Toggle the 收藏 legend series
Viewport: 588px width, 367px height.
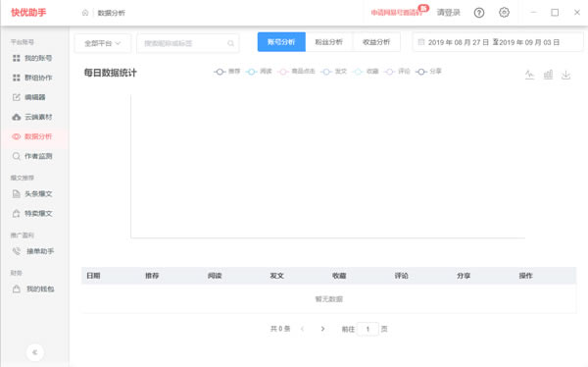coord(366,72)
